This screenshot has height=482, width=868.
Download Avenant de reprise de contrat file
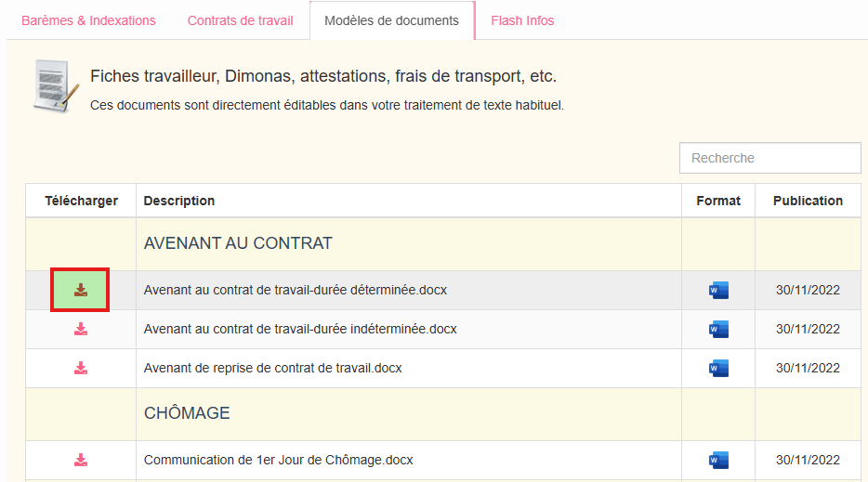pos(81,369)
